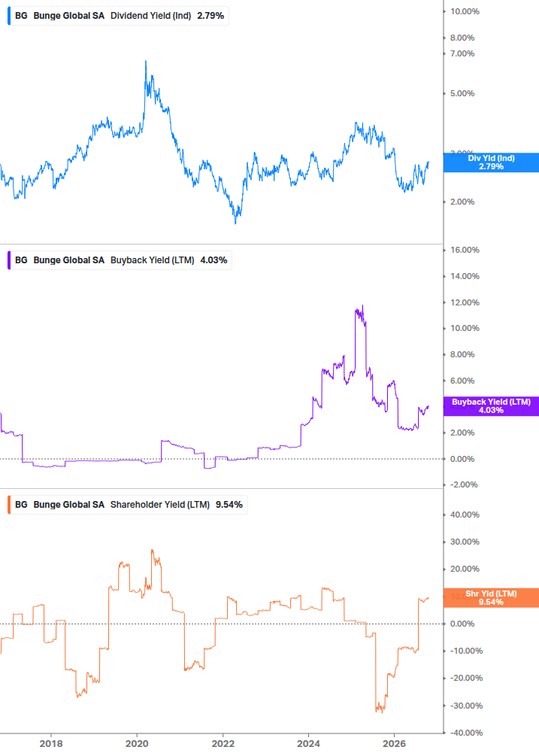Image resolution: width=539 pixels, height=756 pixels.
Task: Click the 2018 label on the time axis
Action: pyautogui.click(x=51, y=743)
